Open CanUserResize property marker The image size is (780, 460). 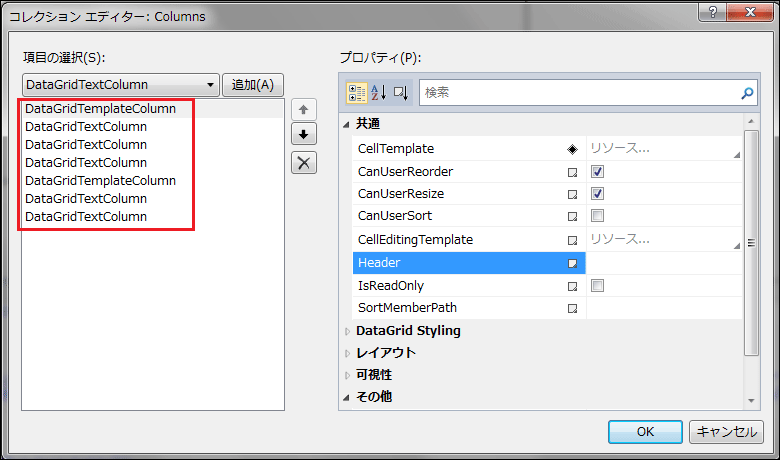pos(573,194)
